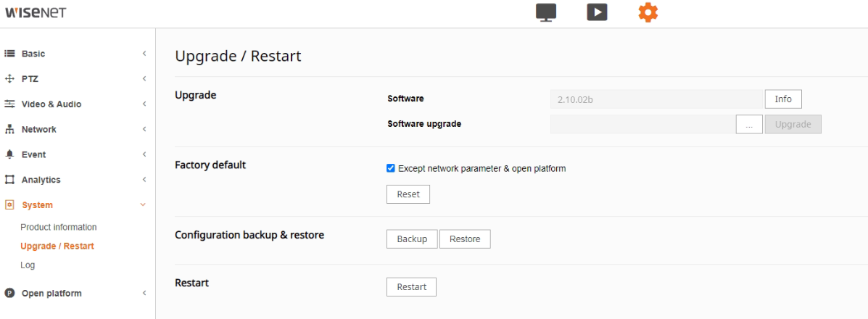Open the Log submenu item
Viewport: 868px width, 319px height.
click(28, 265)
